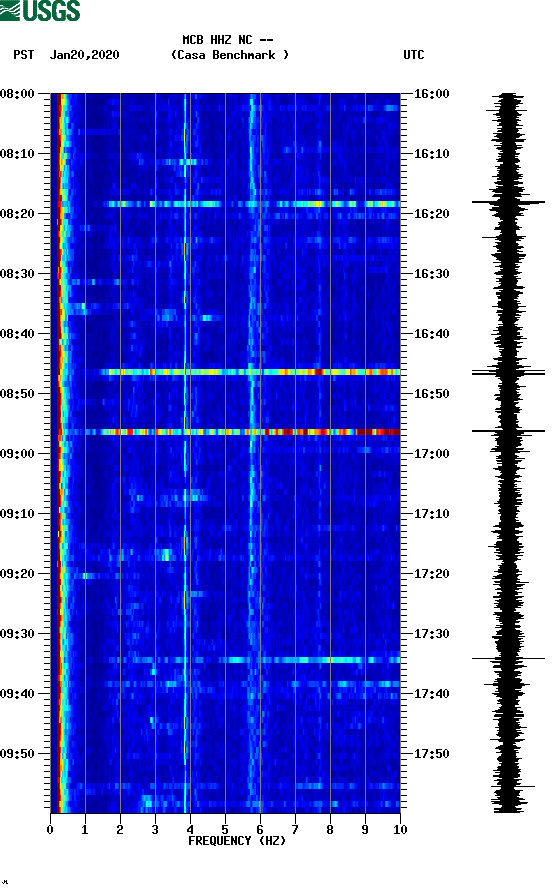Click the 09:00 PST time label
Image resolution: width=552 pixels, height=893 pixels.
(x=17, y=454)
